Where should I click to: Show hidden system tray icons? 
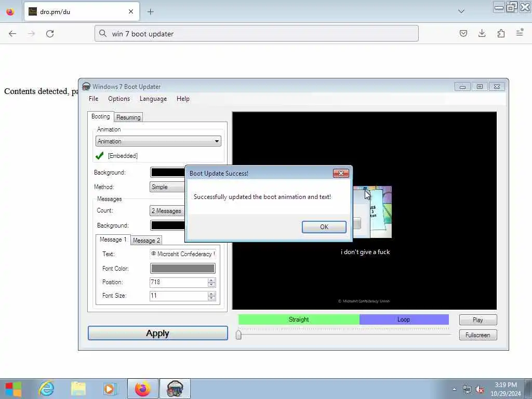[455, 390]
